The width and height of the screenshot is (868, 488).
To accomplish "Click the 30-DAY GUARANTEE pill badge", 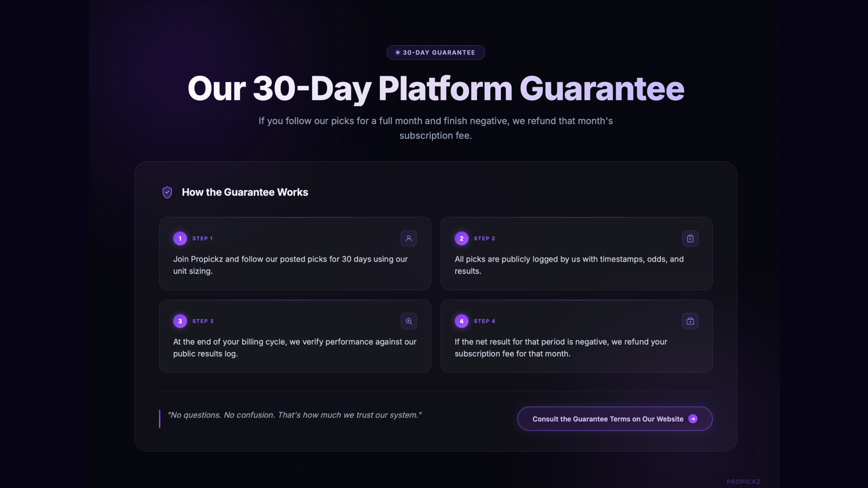I will click(x=436, y=53).
